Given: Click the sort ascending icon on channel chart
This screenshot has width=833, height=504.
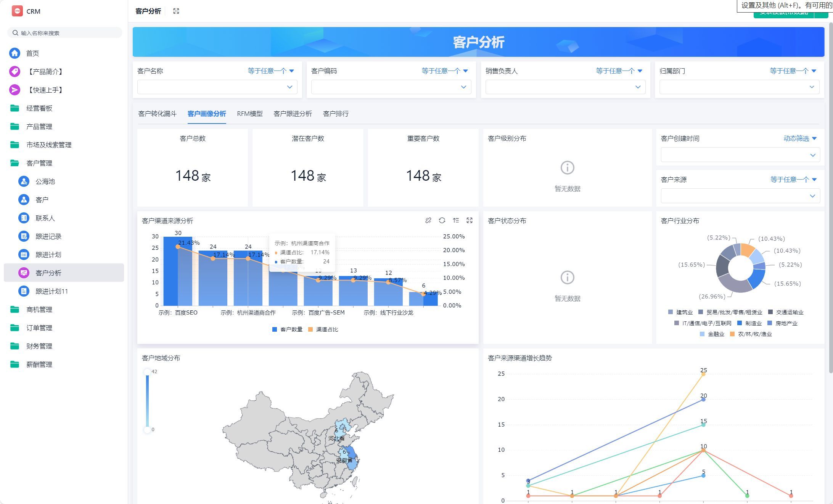Looking at the screenshot, I should coord(456,220).
